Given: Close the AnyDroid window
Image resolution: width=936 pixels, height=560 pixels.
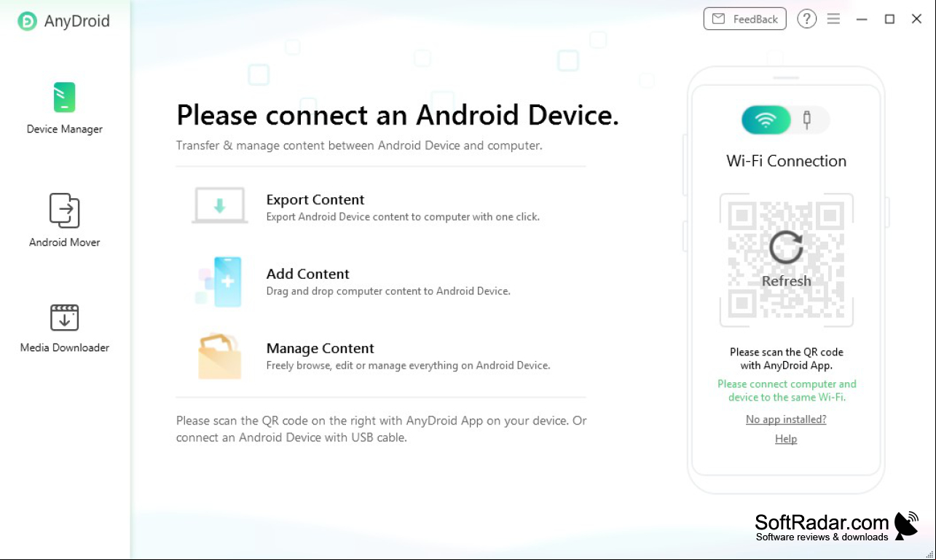Looking at the screenshot, I should click(916, 20).
